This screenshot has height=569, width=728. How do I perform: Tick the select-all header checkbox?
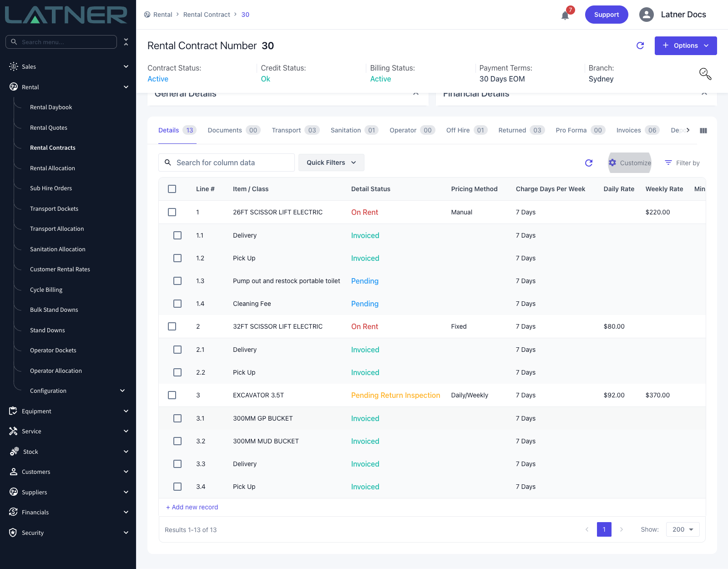(172, 189)
